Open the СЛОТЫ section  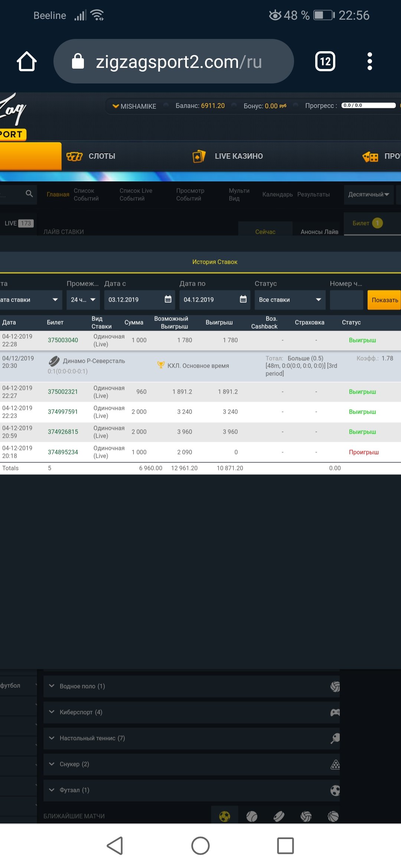pos(91,156)
